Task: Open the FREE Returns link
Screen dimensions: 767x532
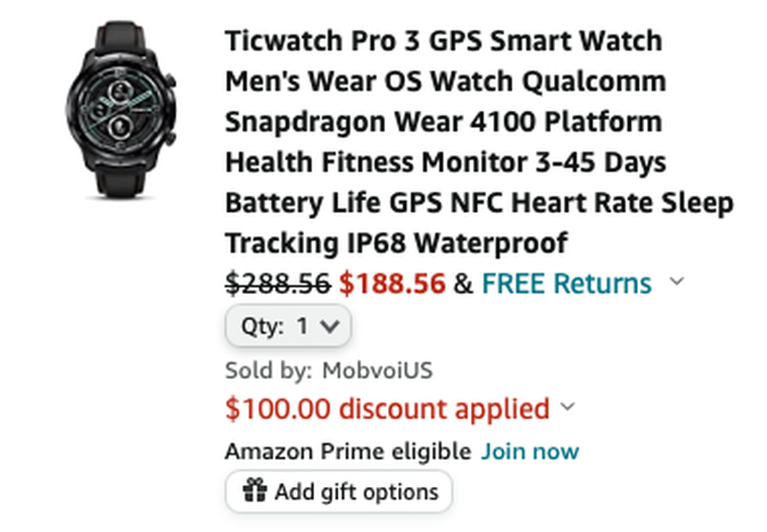Action: coord(567,284)
